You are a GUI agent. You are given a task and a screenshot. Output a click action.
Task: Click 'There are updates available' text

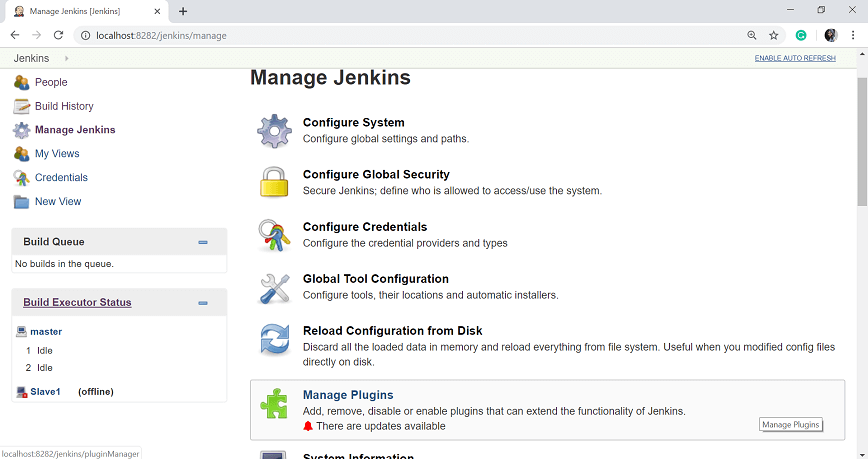click(x=381, y=426)
